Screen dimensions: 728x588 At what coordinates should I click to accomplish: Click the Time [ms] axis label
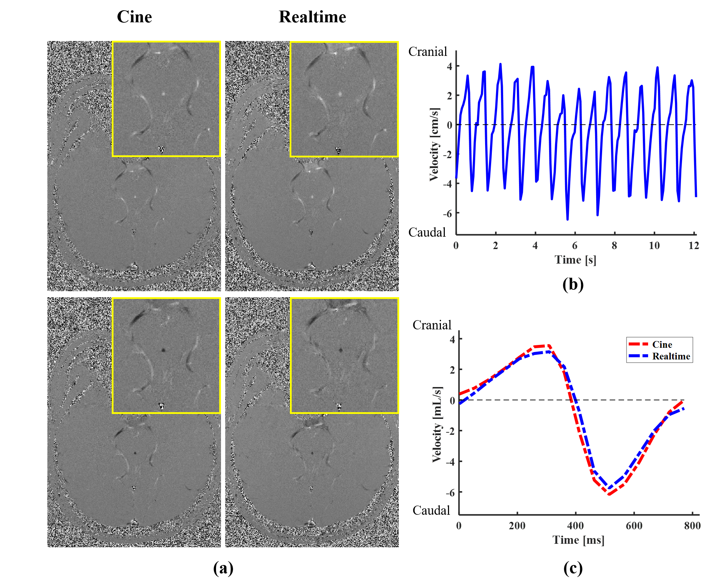click(x=578, y=540)
